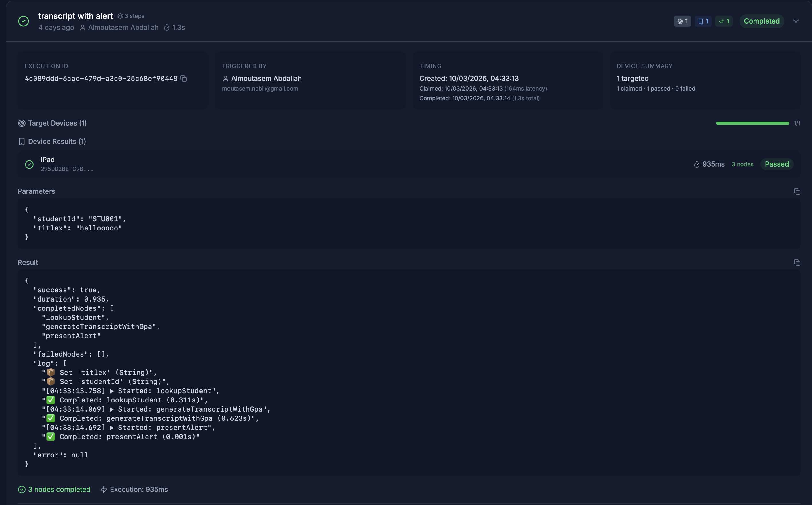Copy the Result JSON block
Screen dimensions: 812x505
click(797, 263)
